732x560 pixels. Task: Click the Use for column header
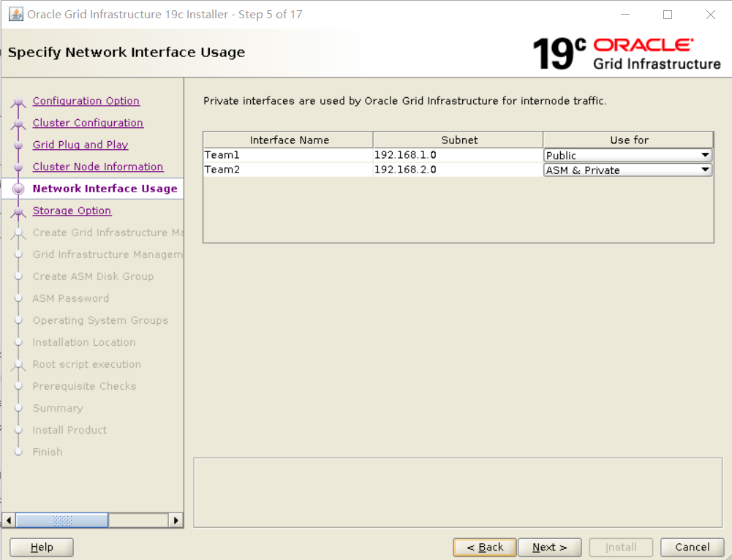click(628, 140)
